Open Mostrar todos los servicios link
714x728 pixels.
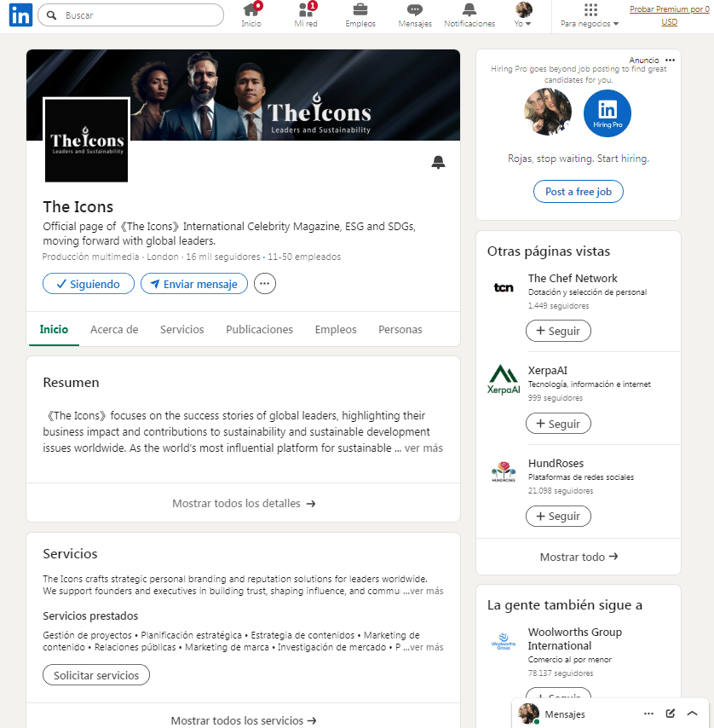(x=244, y=720)
